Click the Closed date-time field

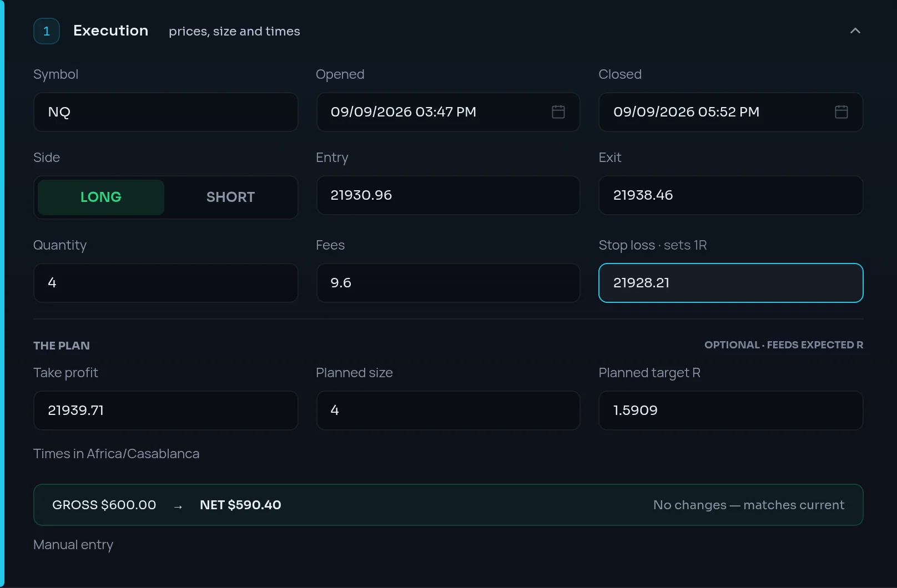731,112
